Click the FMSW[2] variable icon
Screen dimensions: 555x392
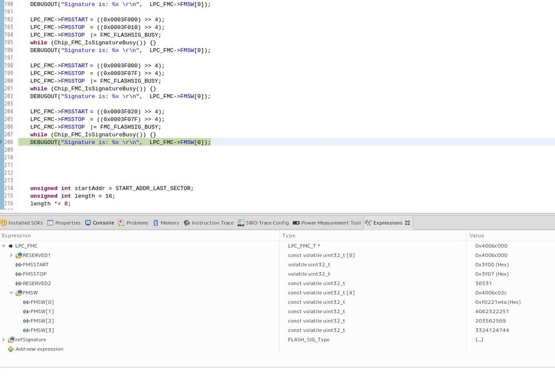coord(27,321)
